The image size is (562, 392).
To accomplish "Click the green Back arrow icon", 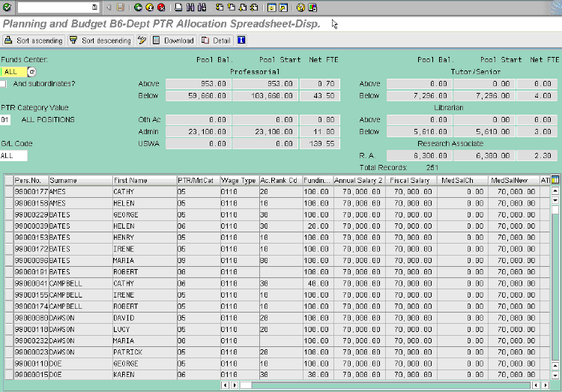I will pos(138,7).
